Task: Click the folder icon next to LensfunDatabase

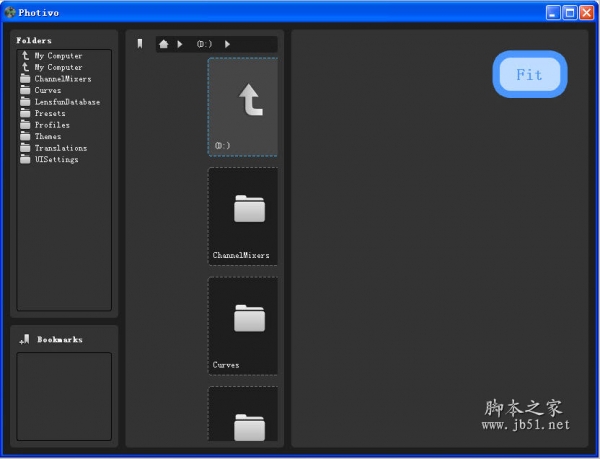Action: (25, 102)
